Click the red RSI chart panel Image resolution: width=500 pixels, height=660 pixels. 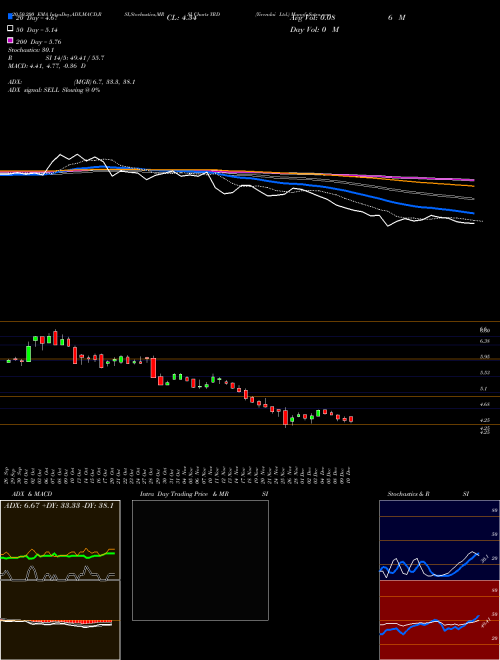tap(438, 620)
